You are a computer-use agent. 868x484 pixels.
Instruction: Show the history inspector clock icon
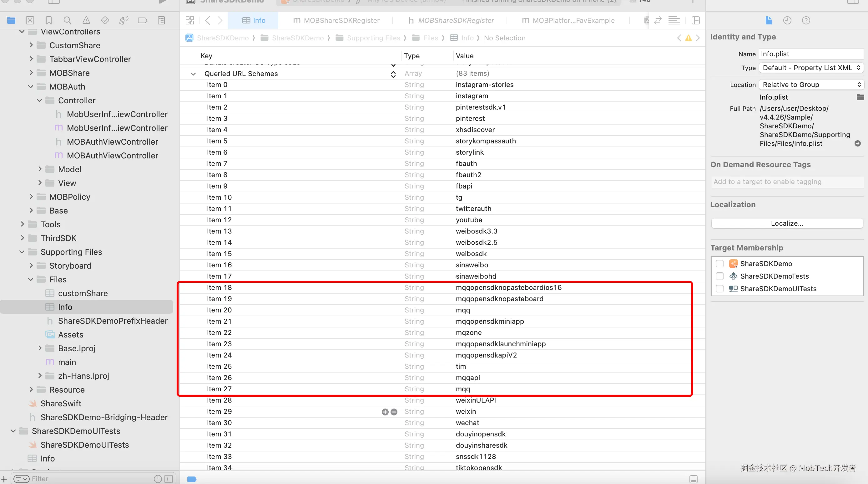787,21
